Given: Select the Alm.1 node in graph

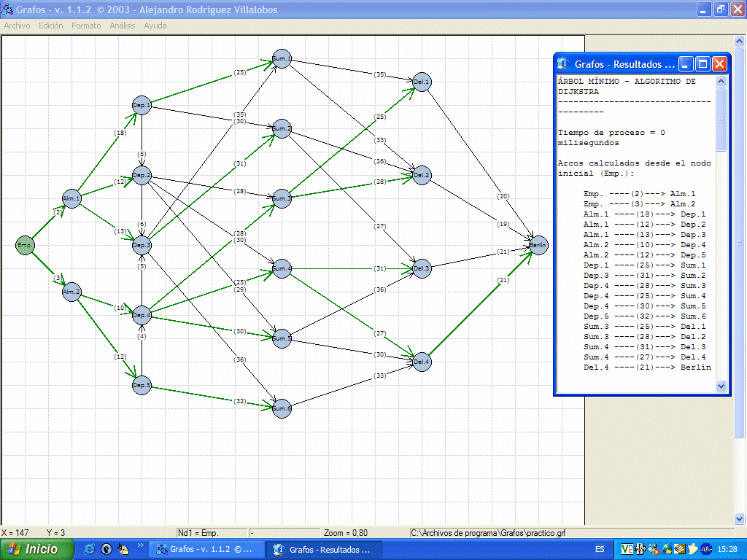Looking at the screenshot, I should coord(71,198).
